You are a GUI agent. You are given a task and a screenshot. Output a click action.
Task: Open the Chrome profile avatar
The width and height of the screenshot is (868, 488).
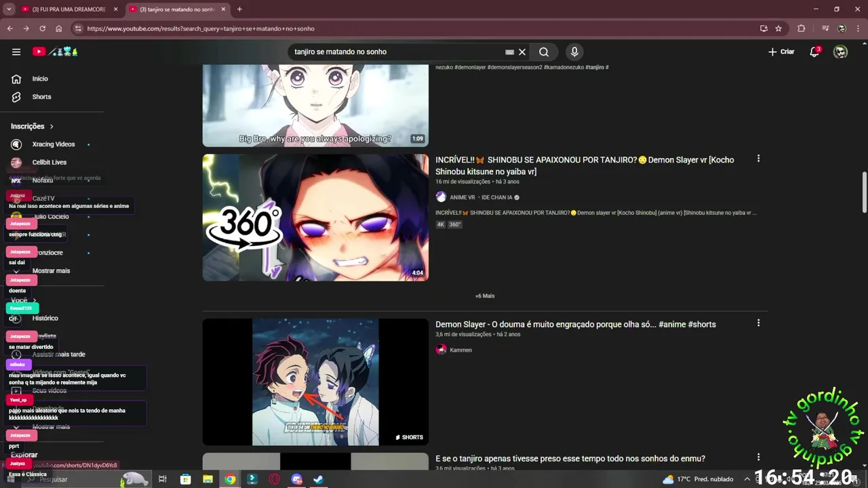pos(842,28)
